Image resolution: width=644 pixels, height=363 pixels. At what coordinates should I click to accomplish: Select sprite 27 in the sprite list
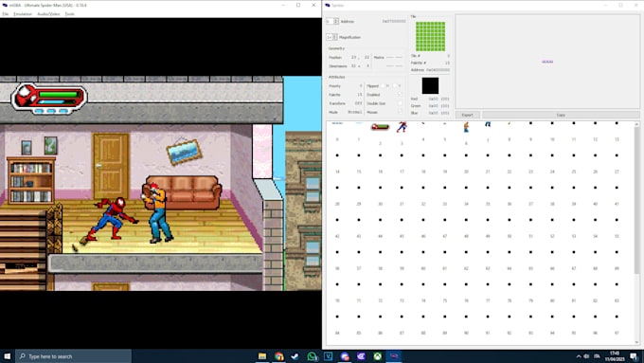click(617, 164)
